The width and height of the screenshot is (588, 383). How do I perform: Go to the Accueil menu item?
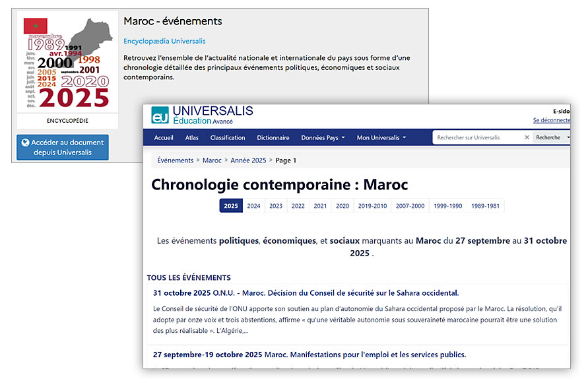pos(164,138)
